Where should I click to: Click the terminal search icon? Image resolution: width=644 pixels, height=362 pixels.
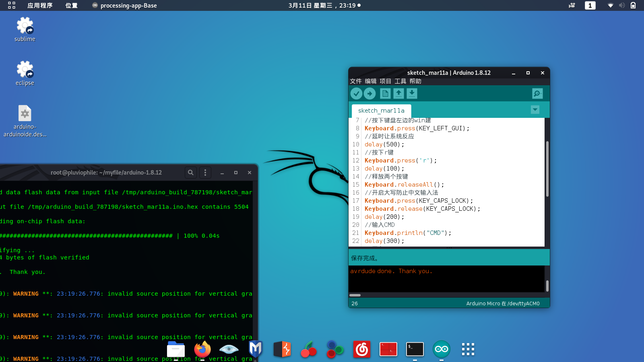point(191,173)
